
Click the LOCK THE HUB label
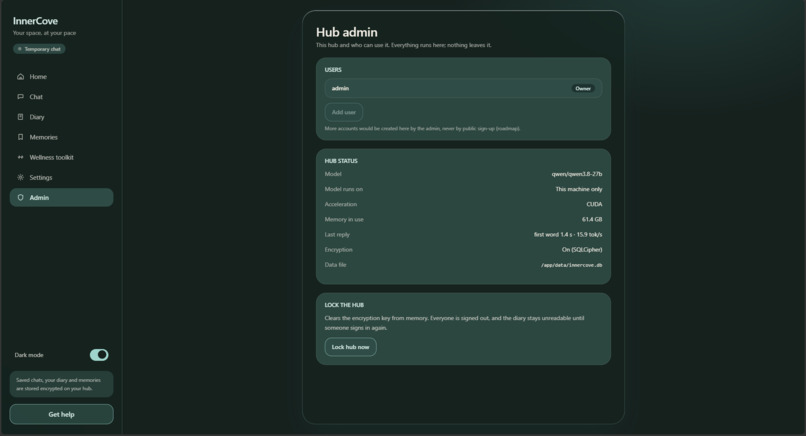344,305
